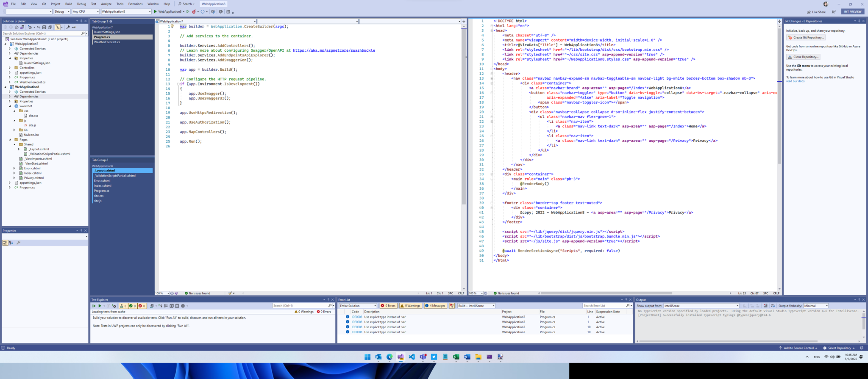The image size is (868, 379).
Task: Open Output Verbosity Minimal dropdown
Action: click(x=816, y=306)
